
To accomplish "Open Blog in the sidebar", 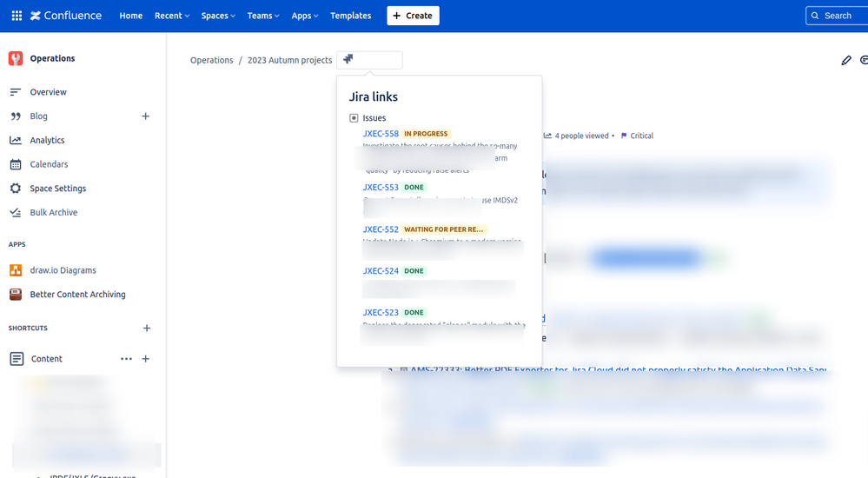I will 39,116.
